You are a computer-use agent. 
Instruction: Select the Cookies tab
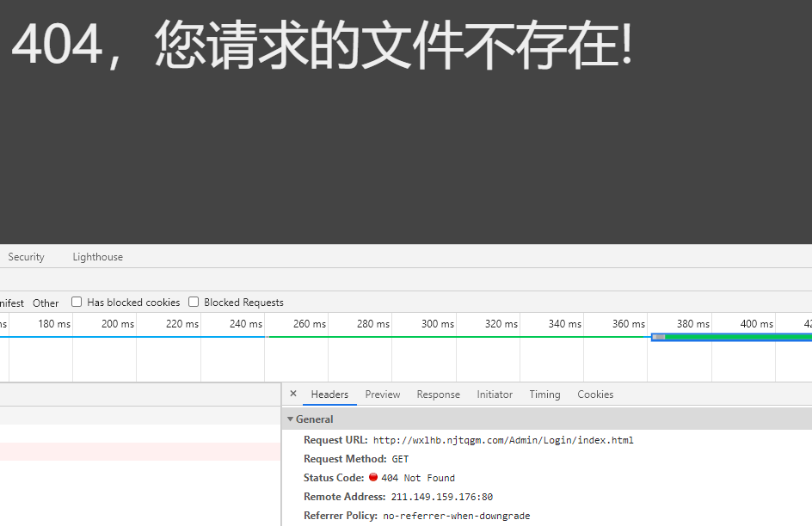[x=595, y=394]
